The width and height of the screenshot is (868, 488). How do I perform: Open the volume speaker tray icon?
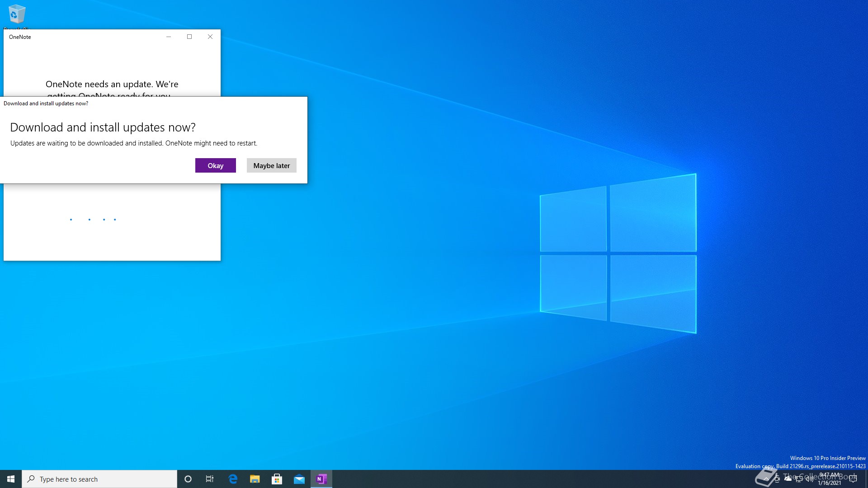pyautogui.click(x=809, y=479)
